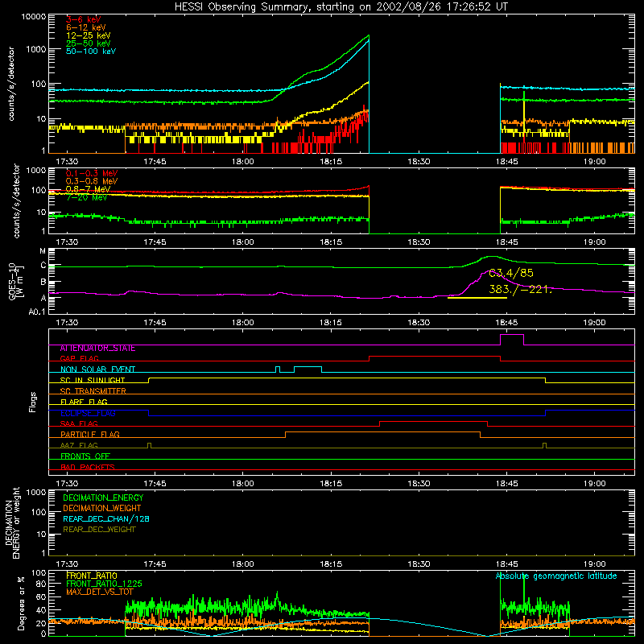
Task: Select the NON_SOLAR_EVENT flag label
Action: pos(97,369)
